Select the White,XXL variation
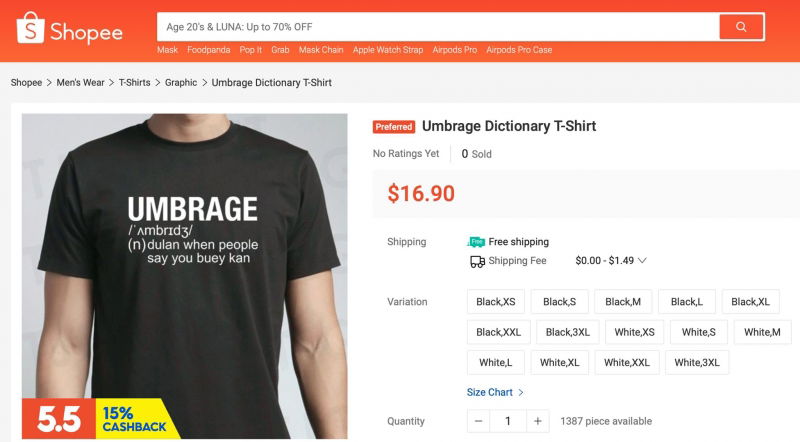The width and height of the screenshot is (800, 442). coord(626,362)
